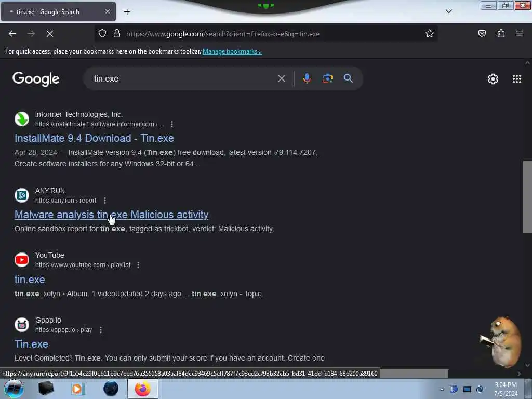Go to Google home logo
This screenshot has height=399, width=532.
[x=36, y=79]
